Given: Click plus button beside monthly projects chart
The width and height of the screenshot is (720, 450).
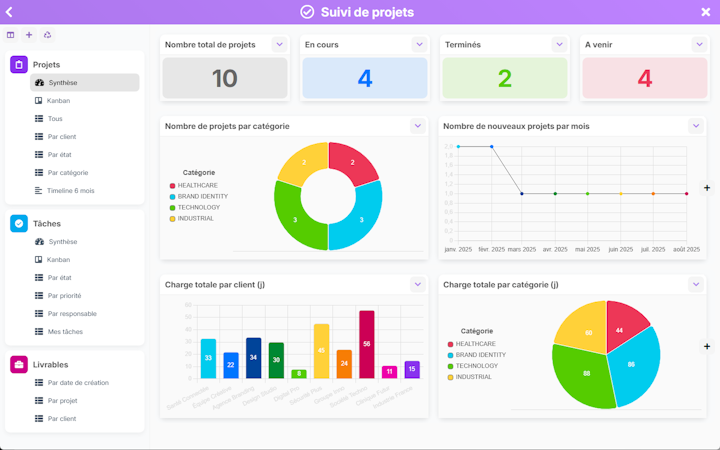Looking at the screenshot, I should coord(707,188).
